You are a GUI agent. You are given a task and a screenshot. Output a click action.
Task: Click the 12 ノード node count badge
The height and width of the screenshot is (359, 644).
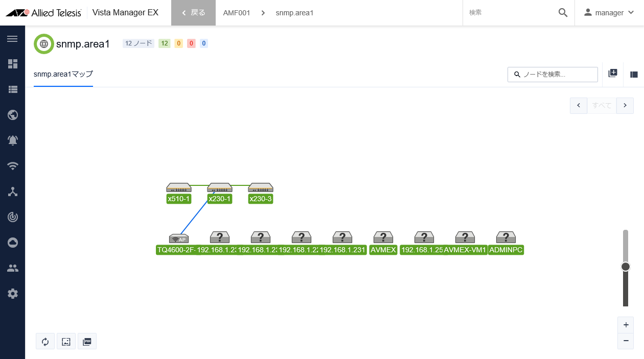(x=139, y=43)
